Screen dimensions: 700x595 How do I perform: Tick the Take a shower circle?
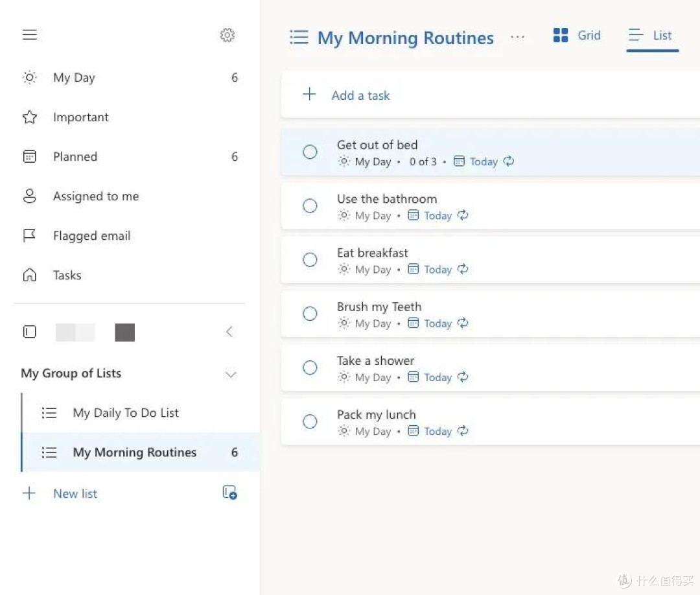[x=310, y=367]
